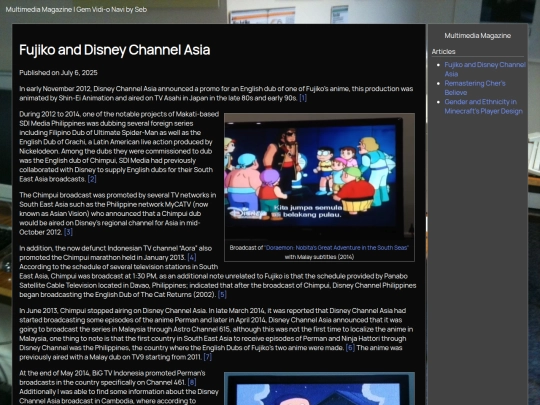Image resolution: width=540 pixels, height=405 pixels.
Task: Click the paragraph starting 'During 2012 to 2014'
Action: (119, 146)
